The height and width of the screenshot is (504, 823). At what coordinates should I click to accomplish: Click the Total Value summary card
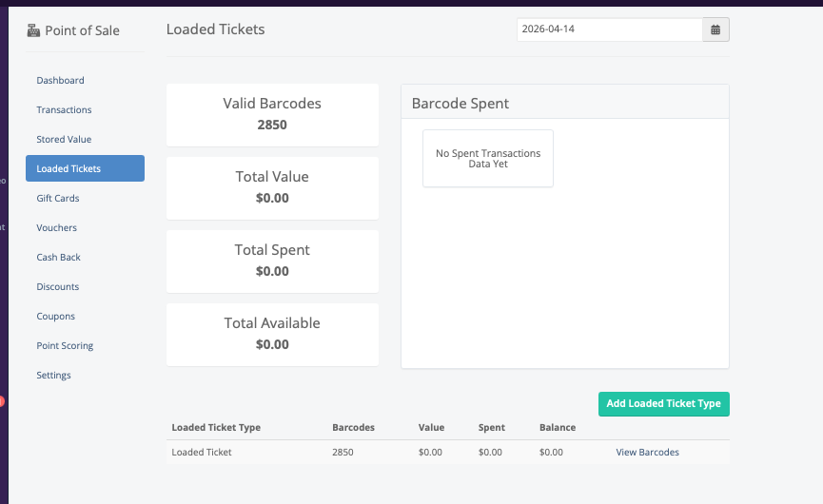(x=272, y=187)
